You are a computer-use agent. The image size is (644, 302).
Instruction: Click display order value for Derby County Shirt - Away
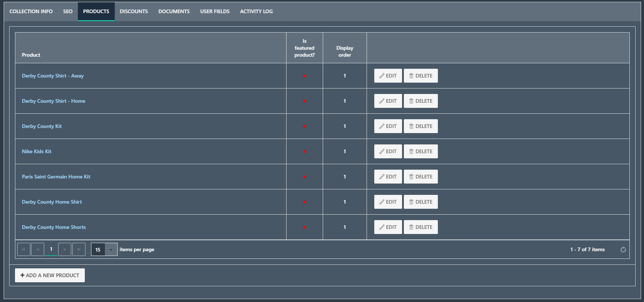(345, 76)
